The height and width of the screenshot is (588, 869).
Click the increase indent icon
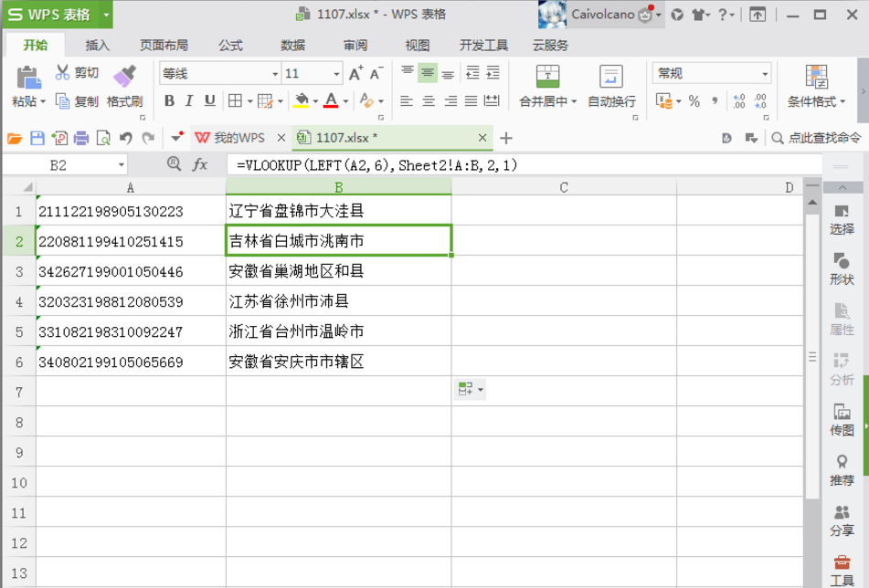(493, 72)
